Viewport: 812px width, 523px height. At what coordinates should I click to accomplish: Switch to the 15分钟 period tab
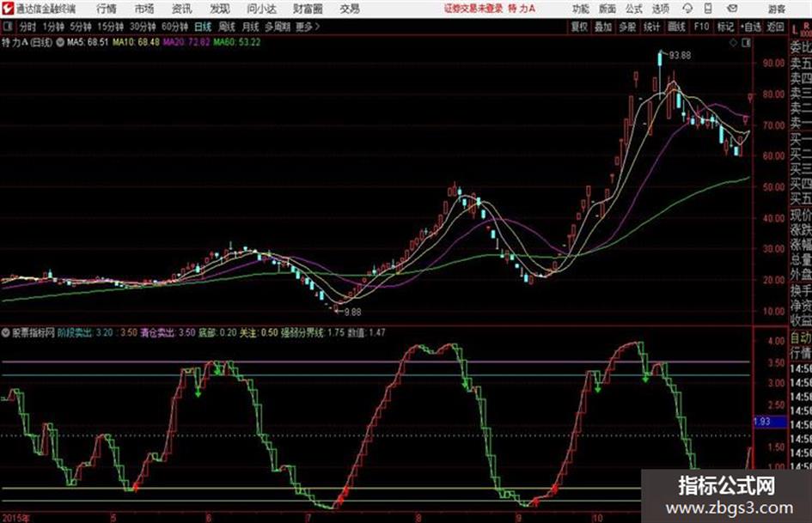(110, 27)
